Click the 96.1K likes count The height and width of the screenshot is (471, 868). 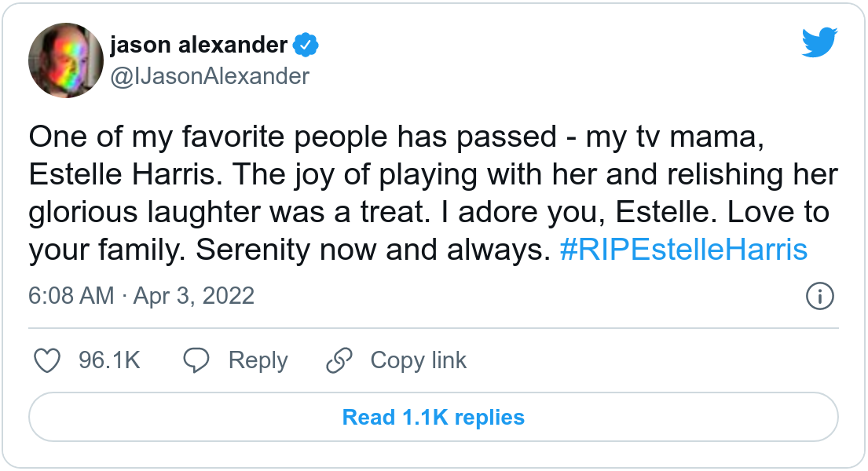109,360
